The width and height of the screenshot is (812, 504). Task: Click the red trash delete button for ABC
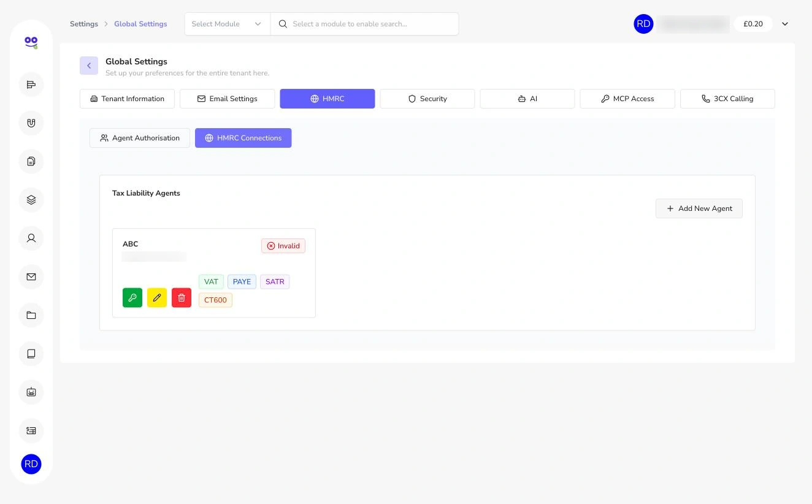182,298
